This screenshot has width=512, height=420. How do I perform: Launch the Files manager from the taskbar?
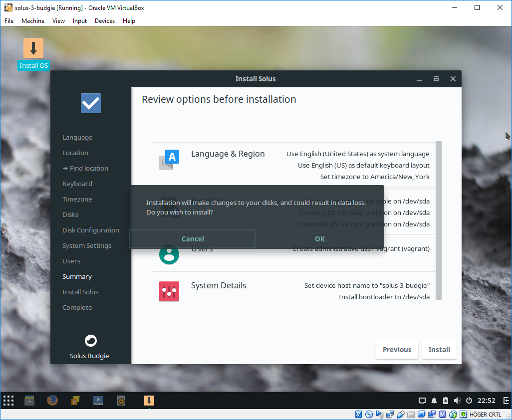(x=29, y=401)
